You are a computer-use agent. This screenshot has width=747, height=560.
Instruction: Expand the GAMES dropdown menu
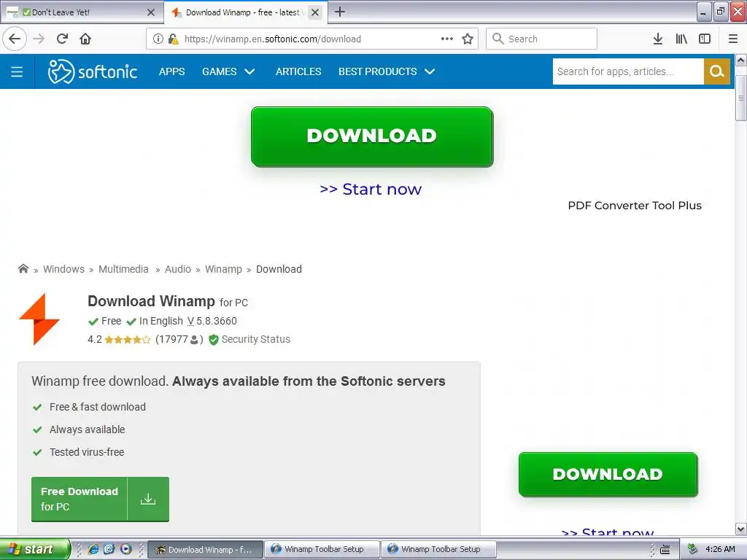tap(228, 71)
